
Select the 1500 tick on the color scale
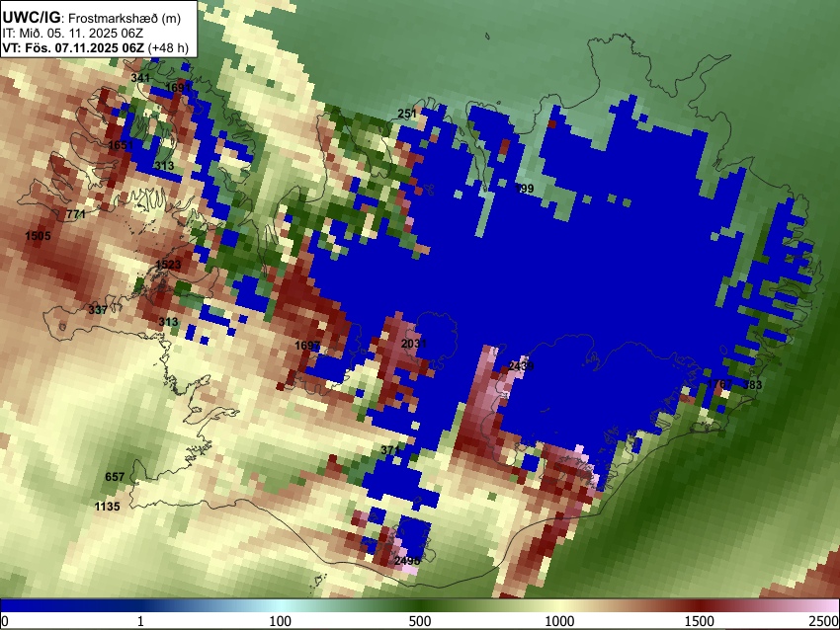[700, 621]
